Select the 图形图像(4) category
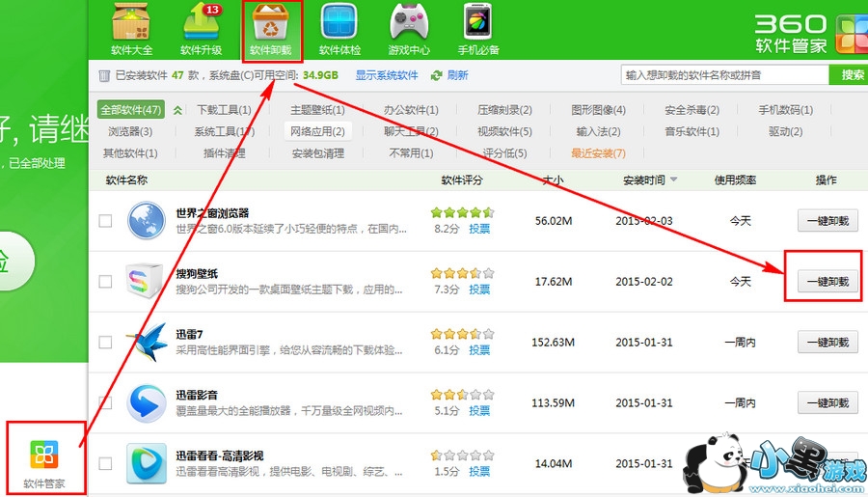Image resolution: width=868 pixels, height=497 pixels. [x=598, y=110]
